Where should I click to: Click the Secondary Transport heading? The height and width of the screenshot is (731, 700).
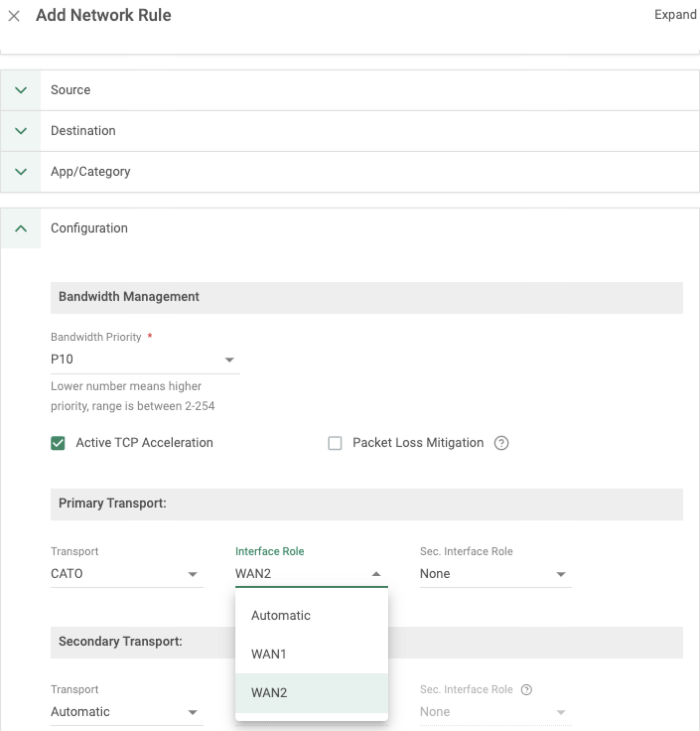[x=120, y=641]
